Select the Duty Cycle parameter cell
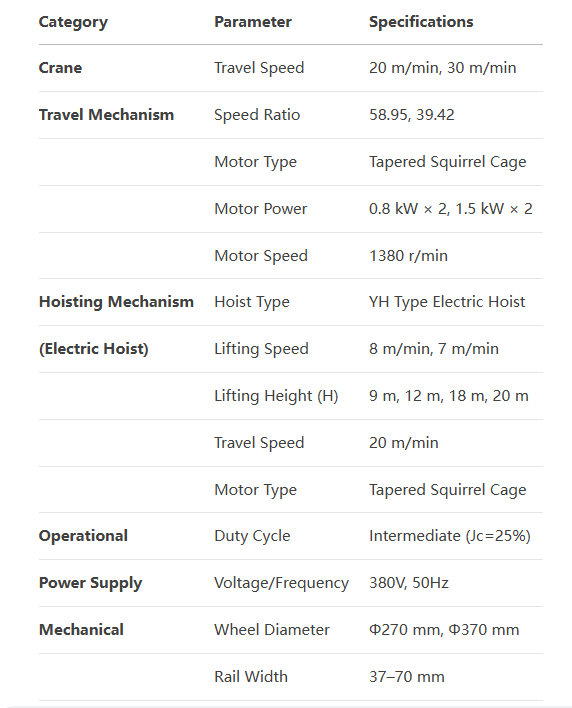This screenshot has height=708, width=572. point(252,536)
